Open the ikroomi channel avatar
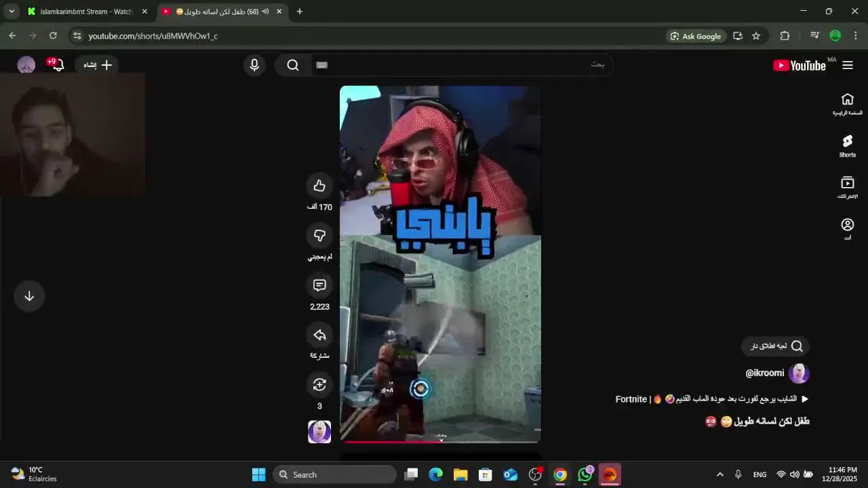Image resolution: width=868 pixels, height=488 pixels. (x=800, y=373)
